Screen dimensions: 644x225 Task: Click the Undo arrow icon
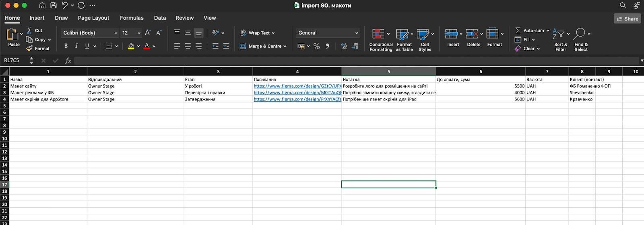[64, 5]
